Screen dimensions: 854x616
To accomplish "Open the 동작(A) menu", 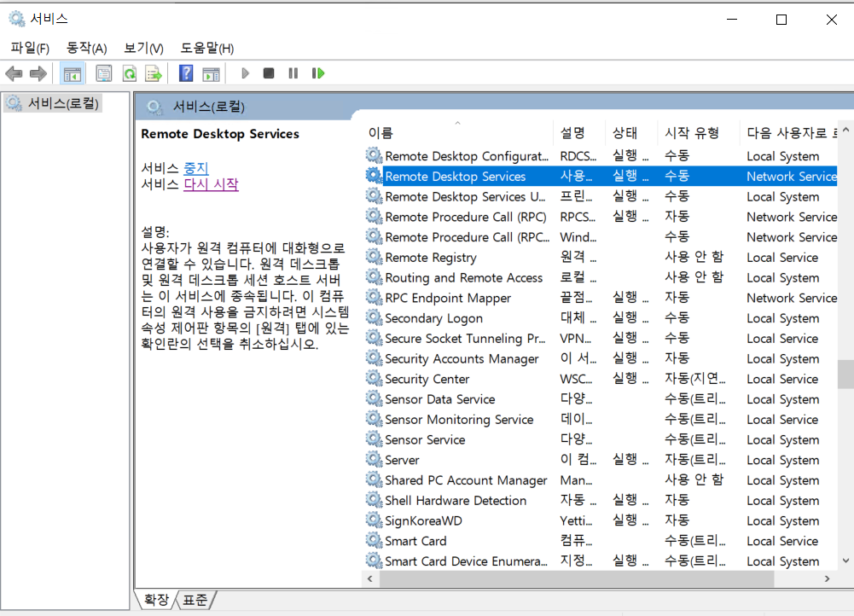I will pos(87,48).
